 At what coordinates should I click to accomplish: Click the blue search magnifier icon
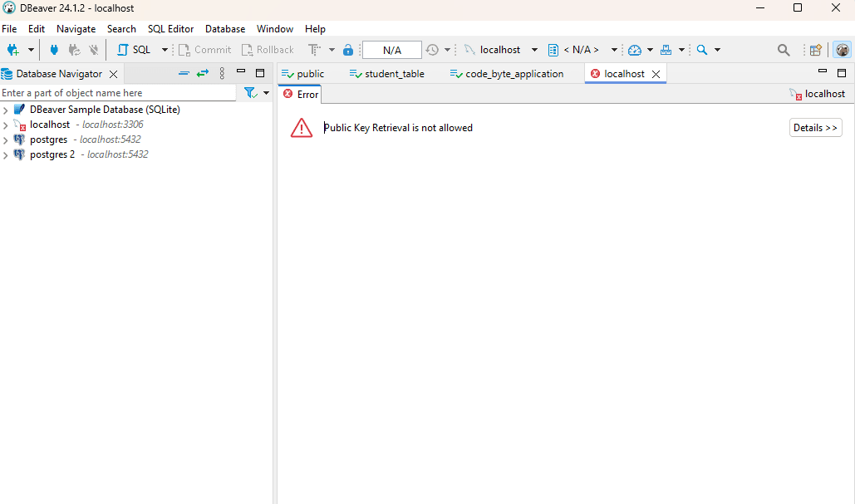702,50
